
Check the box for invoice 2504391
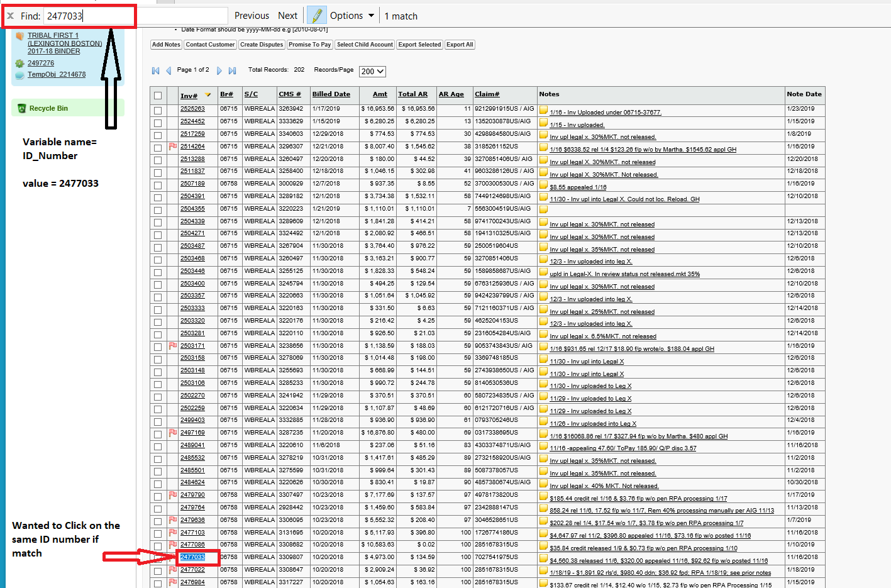click(158, 197)
